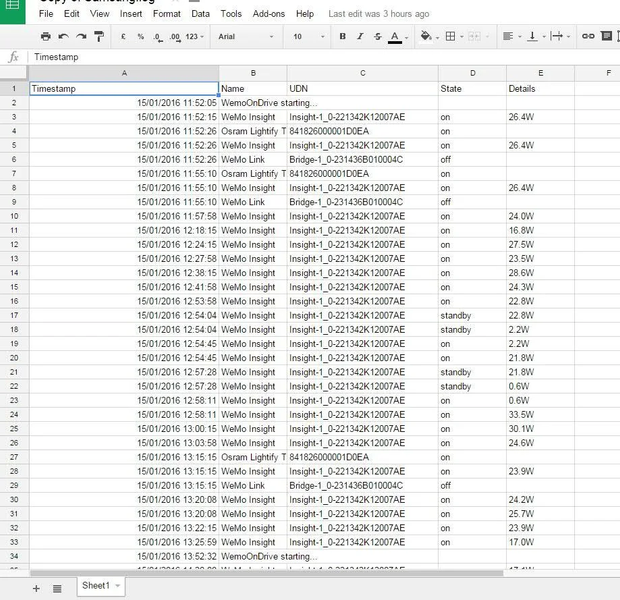
Task: Decrease decimal places icon
Action: click(x=158, y=37)
